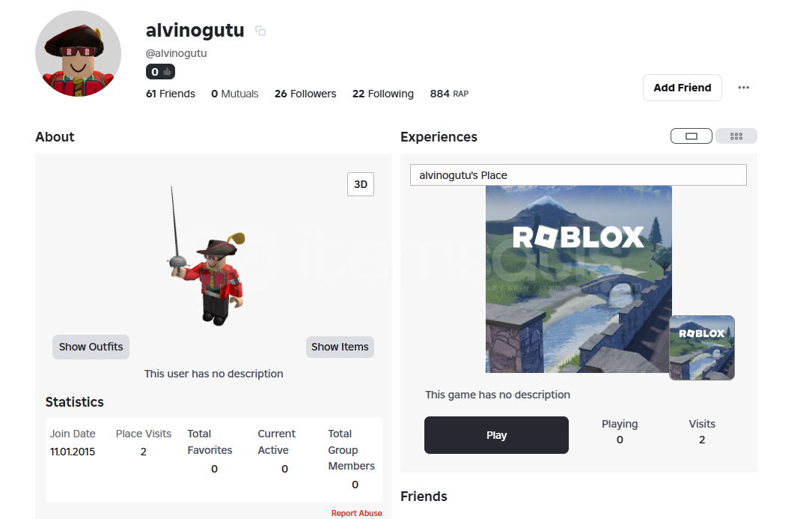Report Abuse on this profile
Image resolution: width=812 pixels, height=519 pixels.
pyautogui.click(x=357, y=513)
